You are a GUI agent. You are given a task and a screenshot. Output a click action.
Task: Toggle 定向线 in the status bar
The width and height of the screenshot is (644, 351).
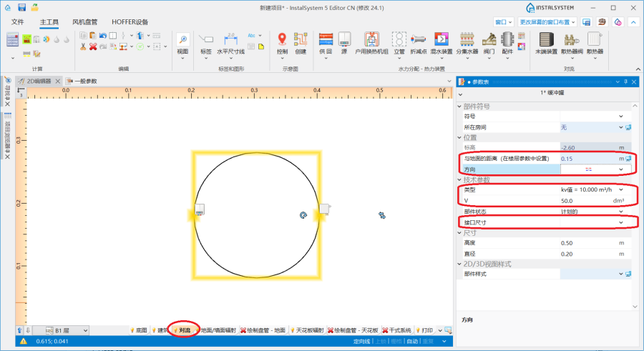pyautogui.click(x=362, y=342)
